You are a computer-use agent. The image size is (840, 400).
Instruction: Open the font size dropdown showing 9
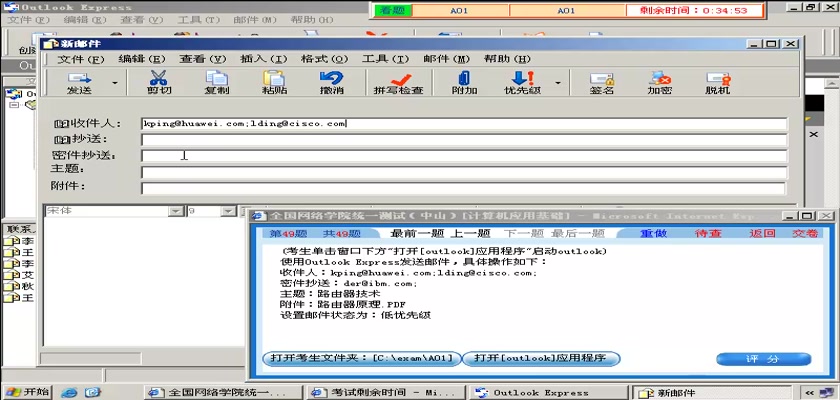[229, 211]
